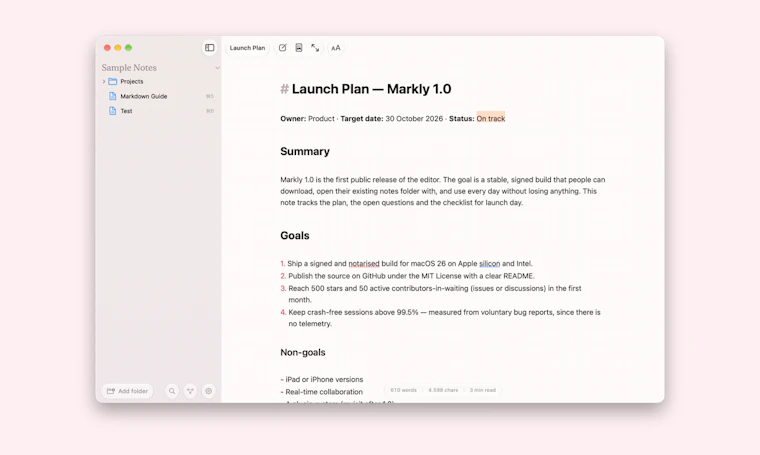
Task: Click the expand arrows focus icon
Action: (315, 48)
